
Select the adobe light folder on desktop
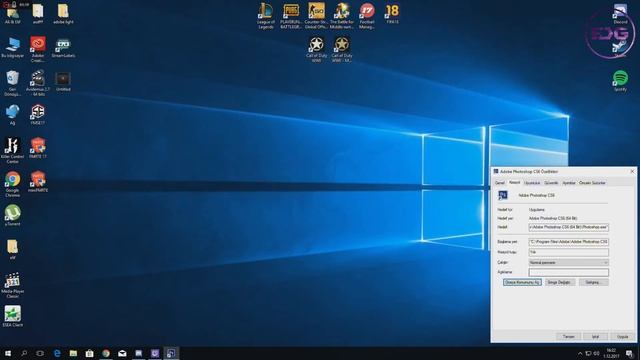[x=63, y=14]
